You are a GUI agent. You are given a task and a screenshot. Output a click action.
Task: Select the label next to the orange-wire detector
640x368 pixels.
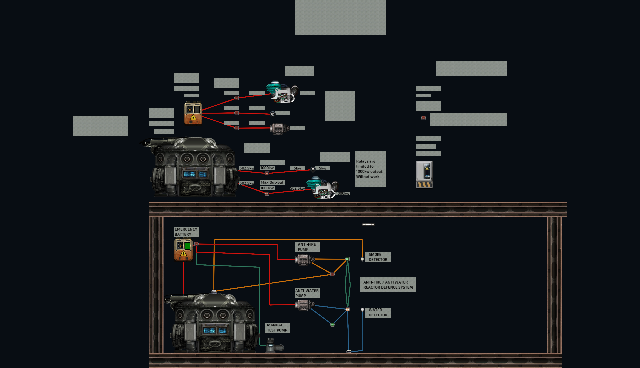pos(378,257)
